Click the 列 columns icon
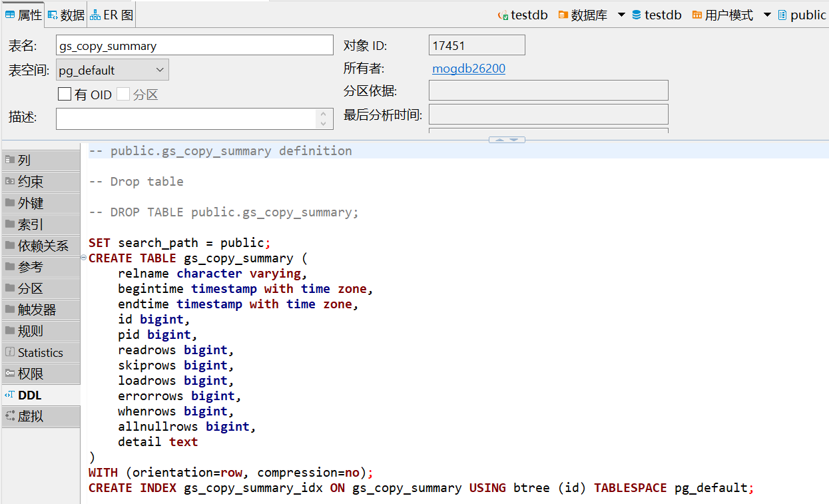This screenshot has height=504, width=829. pyautogui.click(x=10, y=160)
